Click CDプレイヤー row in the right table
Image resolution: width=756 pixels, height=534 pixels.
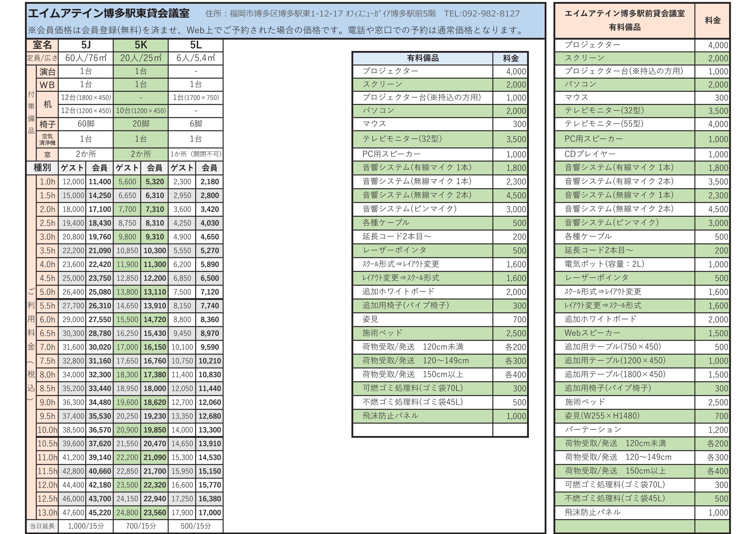(590, 154)
